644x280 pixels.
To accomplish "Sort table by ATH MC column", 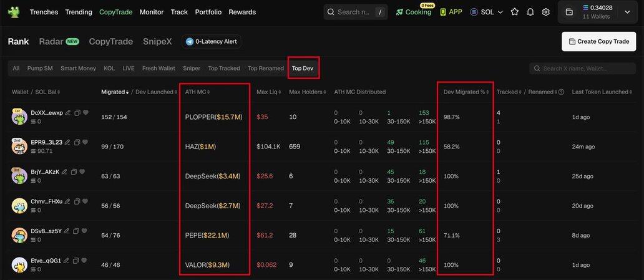I will tap(197, 92).
